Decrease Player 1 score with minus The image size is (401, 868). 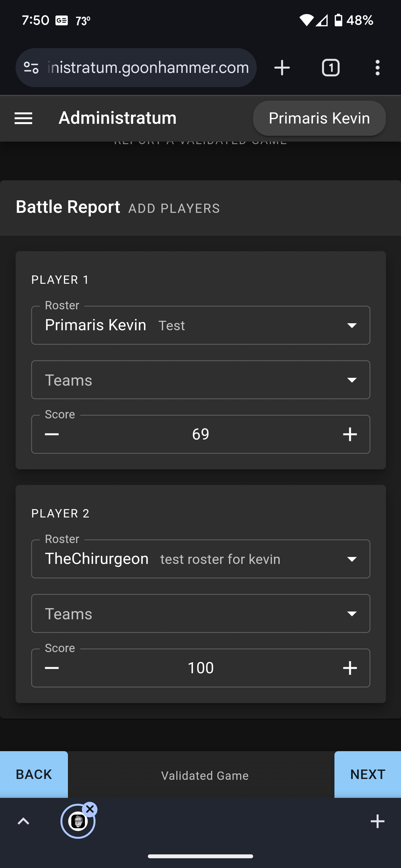point(52,434)
